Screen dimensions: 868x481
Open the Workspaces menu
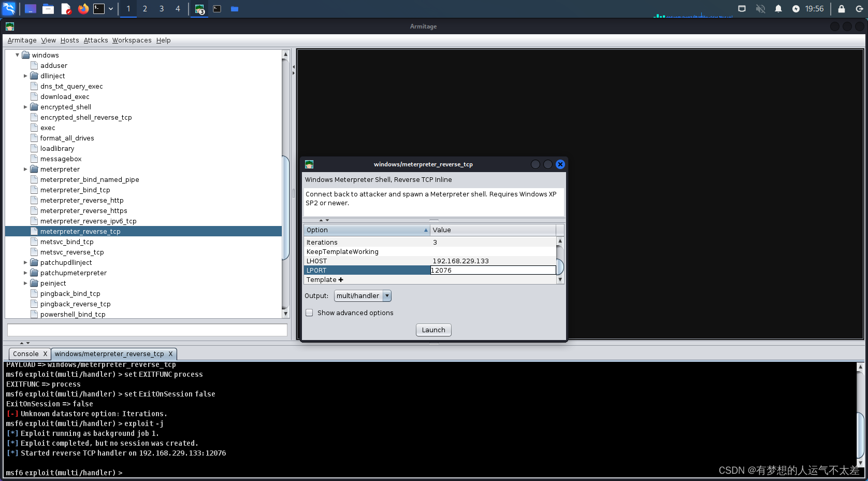pos(132,40)
